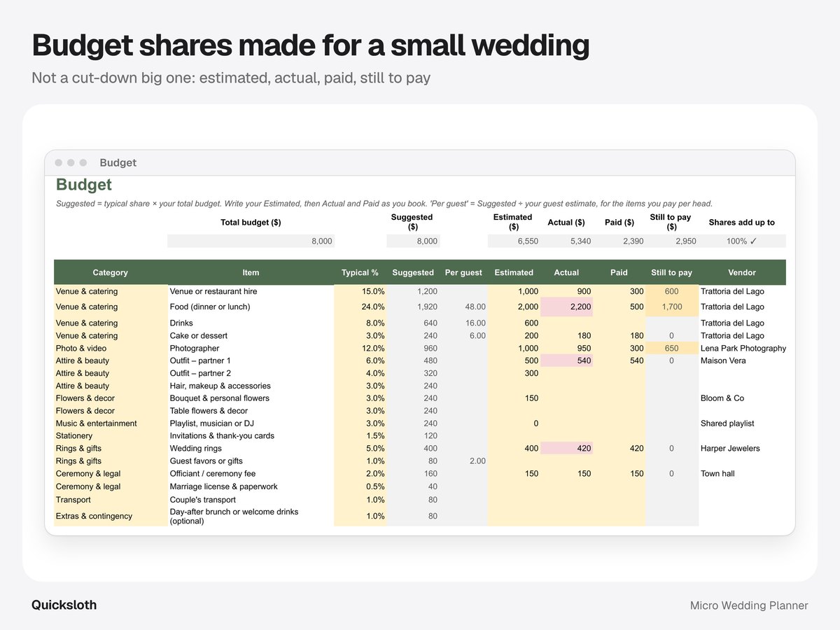The height and width of the screenshot is (630, 840).
Task: Click the '100% ✓' shares total cell
Action: (x=742, y=241)
